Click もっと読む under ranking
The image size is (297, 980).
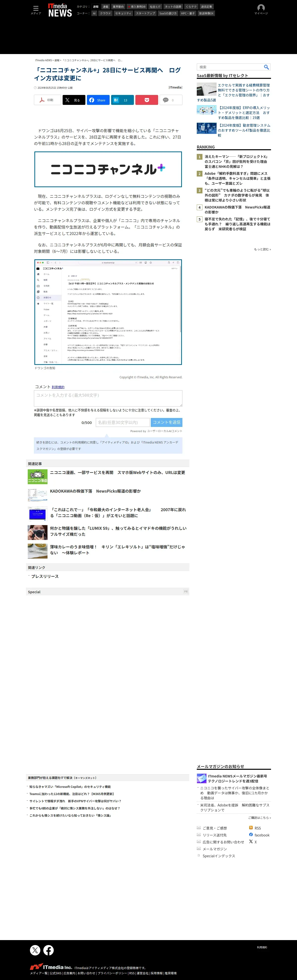point(262,249)
